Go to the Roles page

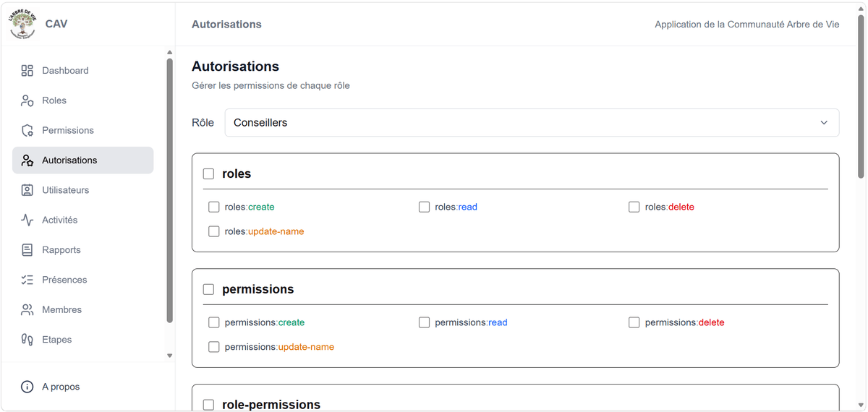(82, 100)
